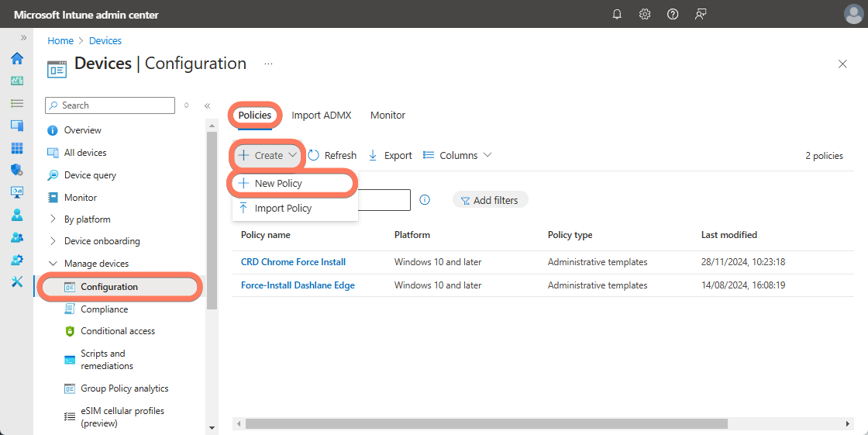The image size is (868, 435).
Task: Open the Columns dropdown
Action: point(457,155)
